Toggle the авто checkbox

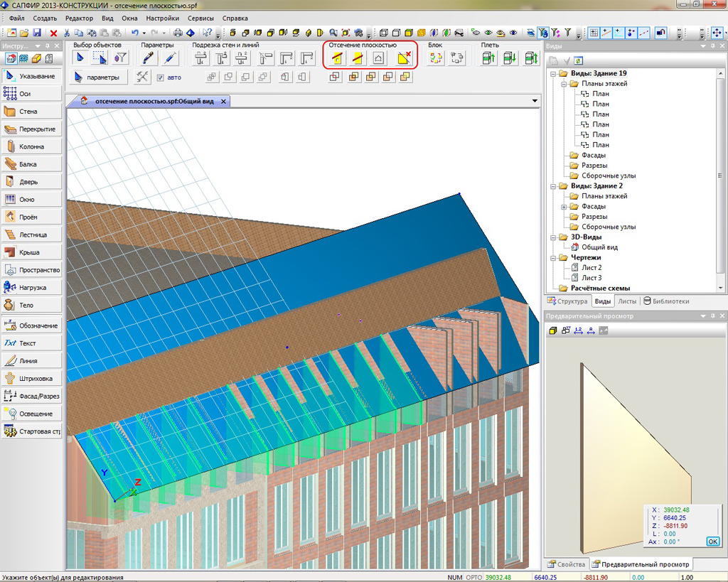(161, 77)
